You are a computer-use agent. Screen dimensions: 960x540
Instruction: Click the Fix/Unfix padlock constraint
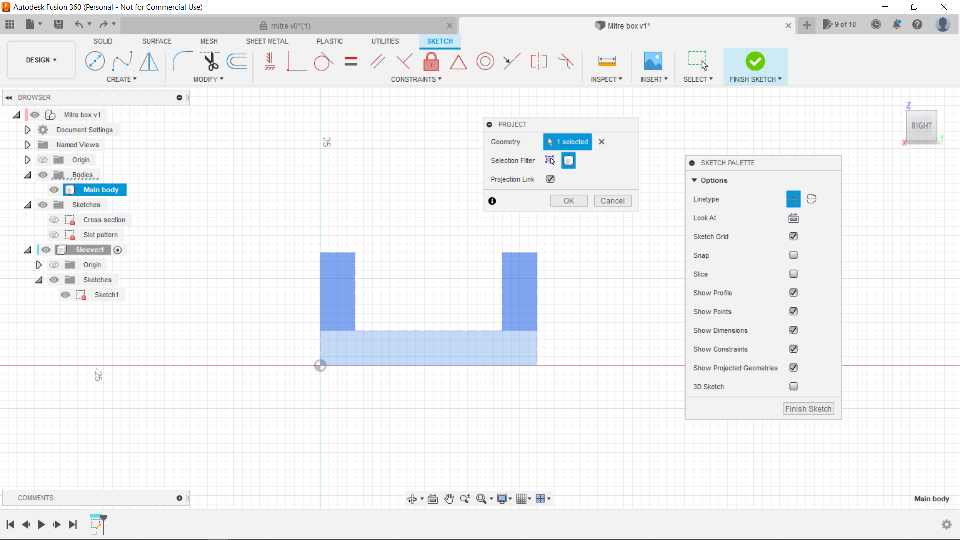[x=431, y=61]
